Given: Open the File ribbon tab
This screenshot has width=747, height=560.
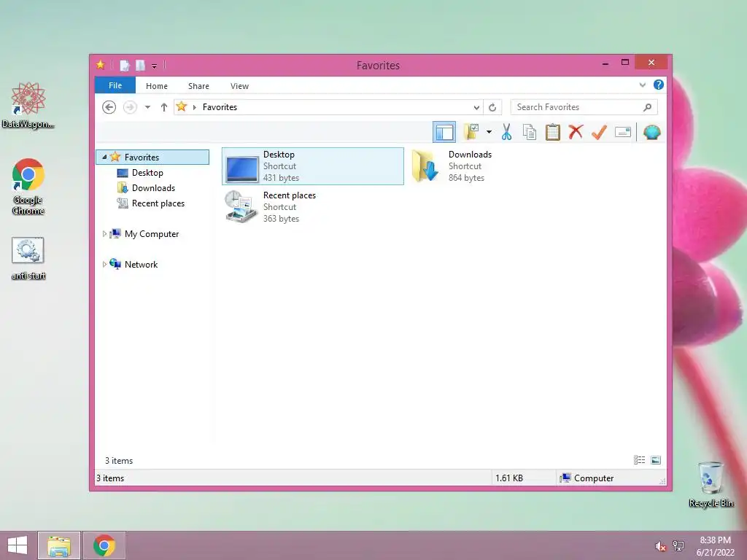Looking at the screenshot, I should point(115,86).
